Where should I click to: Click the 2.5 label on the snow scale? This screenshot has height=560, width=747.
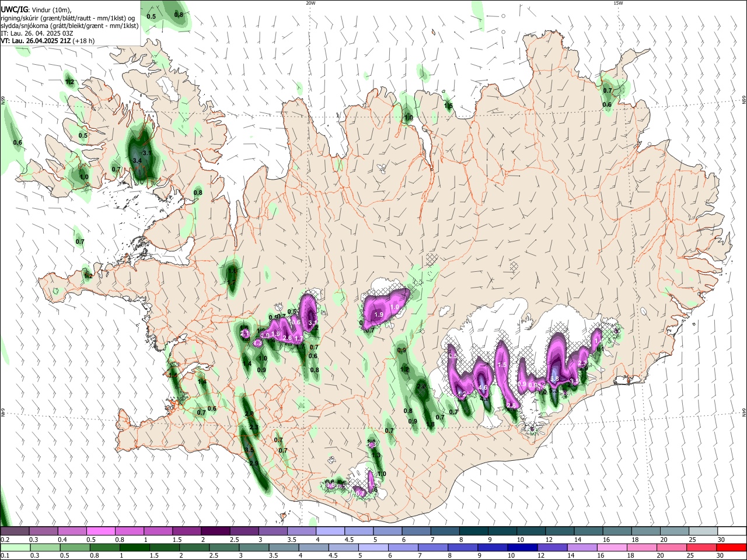click(x=234, y=540)
